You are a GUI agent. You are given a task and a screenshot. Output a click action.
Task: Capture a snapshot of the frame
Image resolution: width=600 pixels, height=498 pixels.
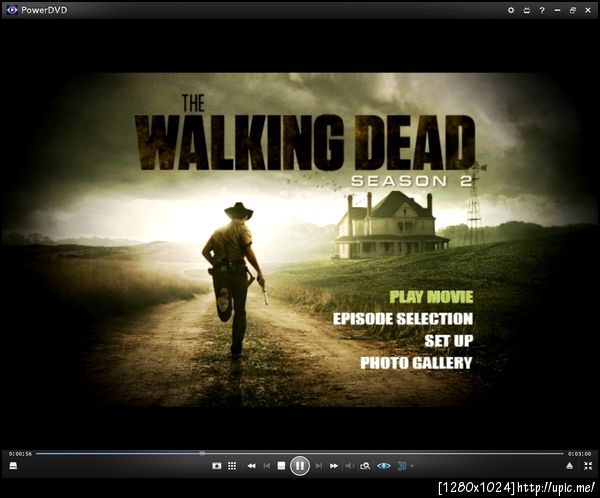[217, 466]
